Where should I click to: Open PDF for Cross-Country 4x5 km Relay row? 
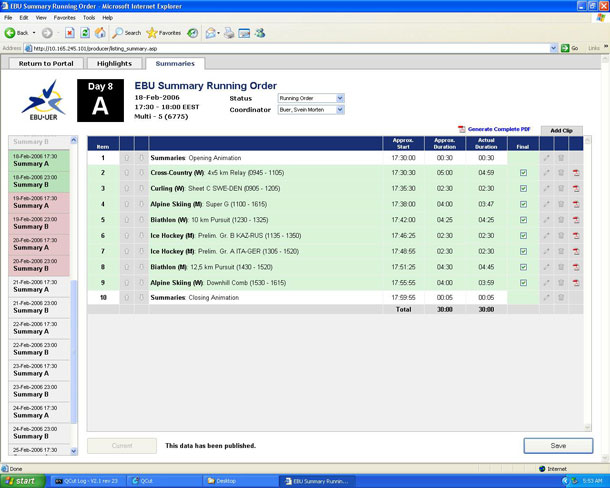[x=576, y=173]
